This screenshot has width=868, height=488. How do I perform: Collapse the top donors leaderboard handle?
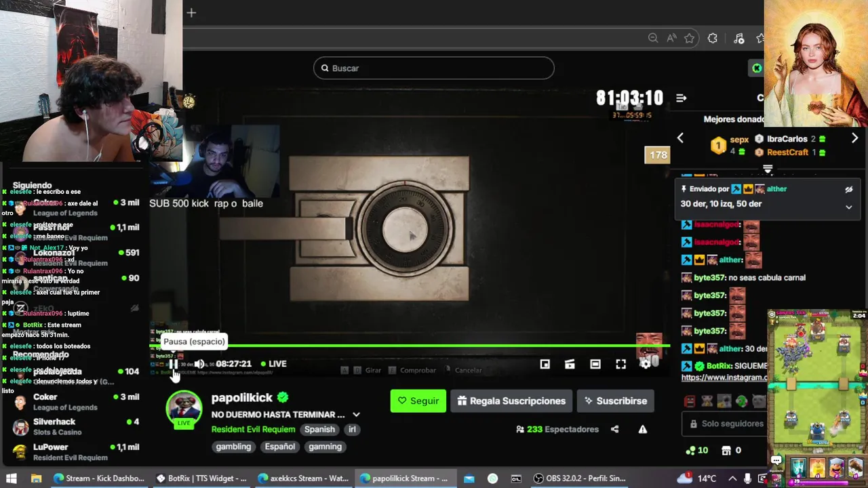768,169
